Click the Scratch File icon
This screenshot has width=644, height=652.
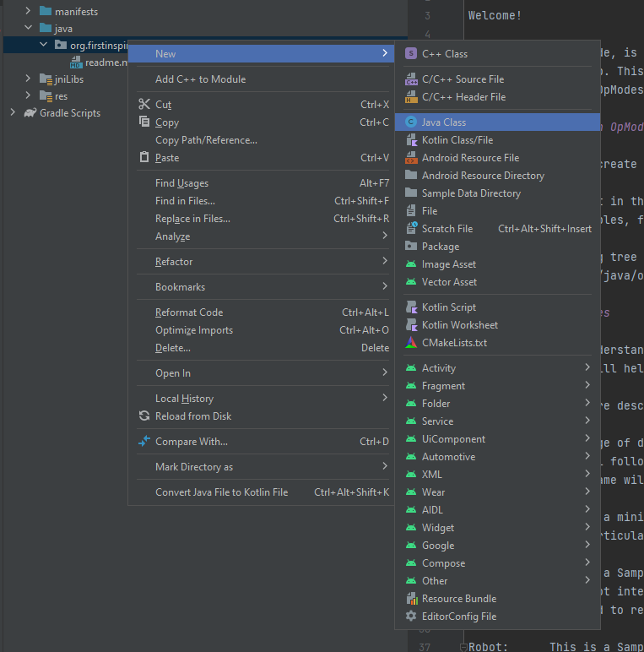point(411,228)
